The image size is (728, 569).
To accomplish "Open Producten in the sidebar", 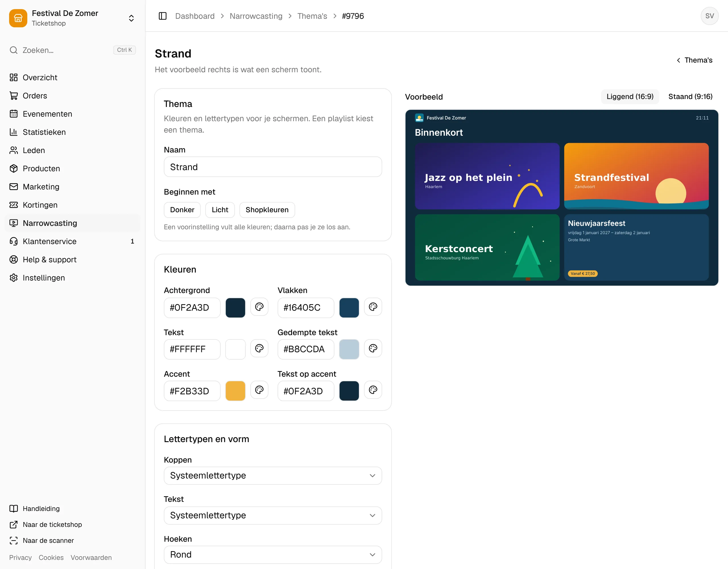I will click(x=73, y=168).
